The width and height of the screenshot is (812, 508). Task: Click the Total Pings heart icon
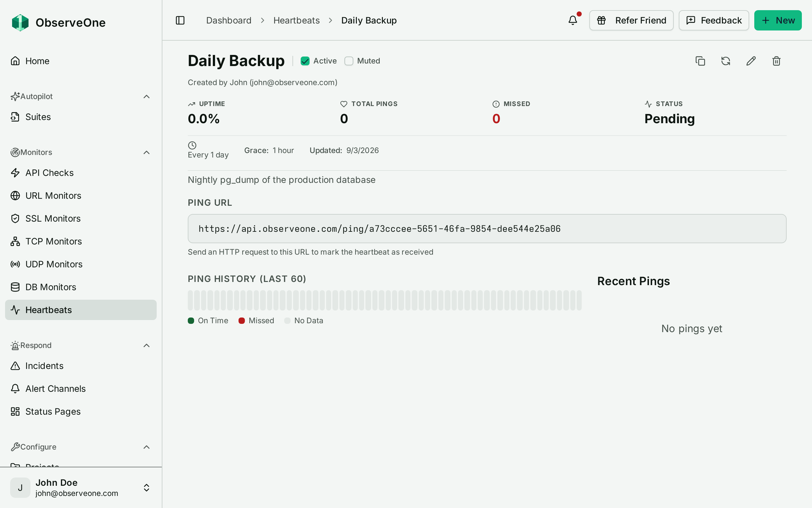click(x=344, y=104)
